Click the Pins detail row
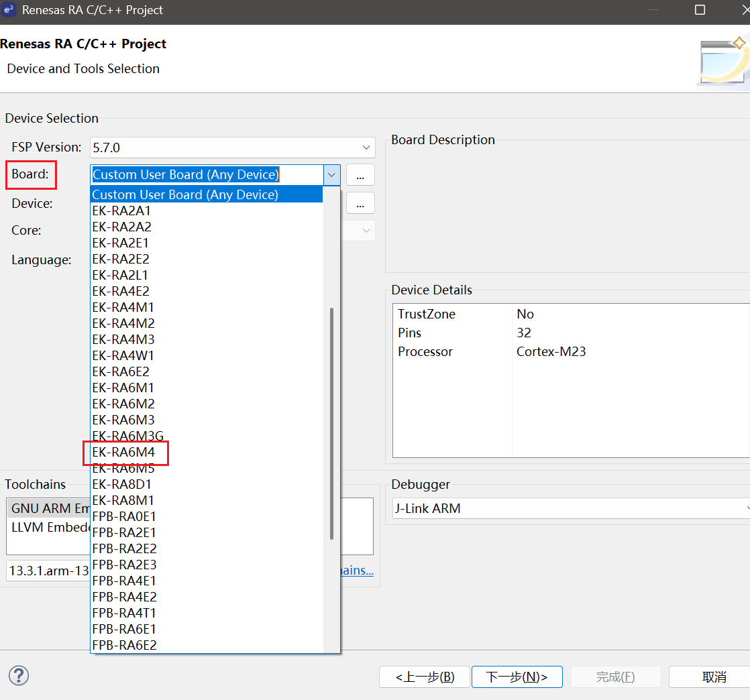The width and height of the screenshot is (750, 700). [x=571, y=333]
